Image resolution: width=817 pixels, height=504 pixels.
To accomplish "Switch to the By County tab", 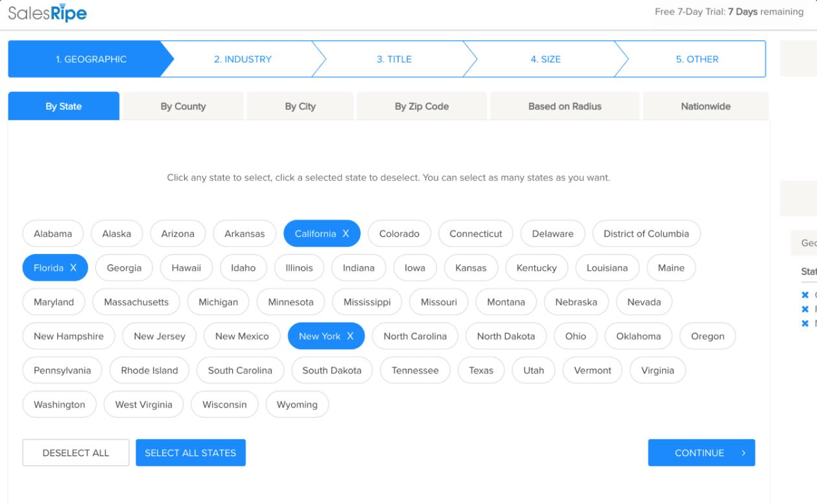I will click(x=184, y=106).
